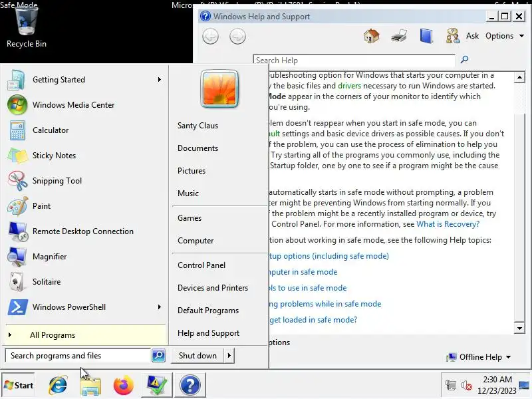The height and width of the screenshot is (399, 532).
Task: Open Control Panel from Start menu
Action: (201, 265)
